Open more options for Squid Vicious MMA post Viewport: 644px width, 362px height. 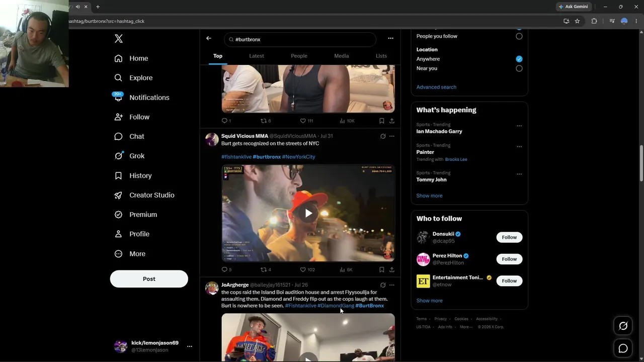coord(392,136)
